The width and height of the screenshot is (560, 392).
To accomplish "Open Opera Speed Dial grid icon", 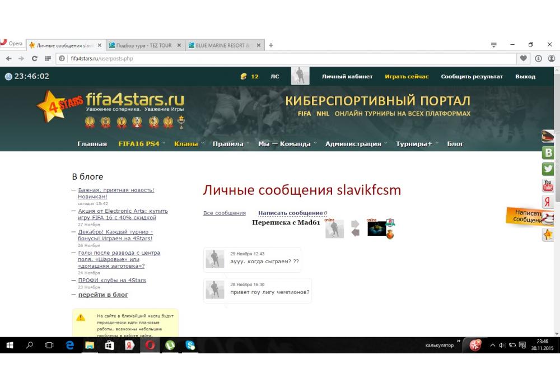I will click(48, 58).
